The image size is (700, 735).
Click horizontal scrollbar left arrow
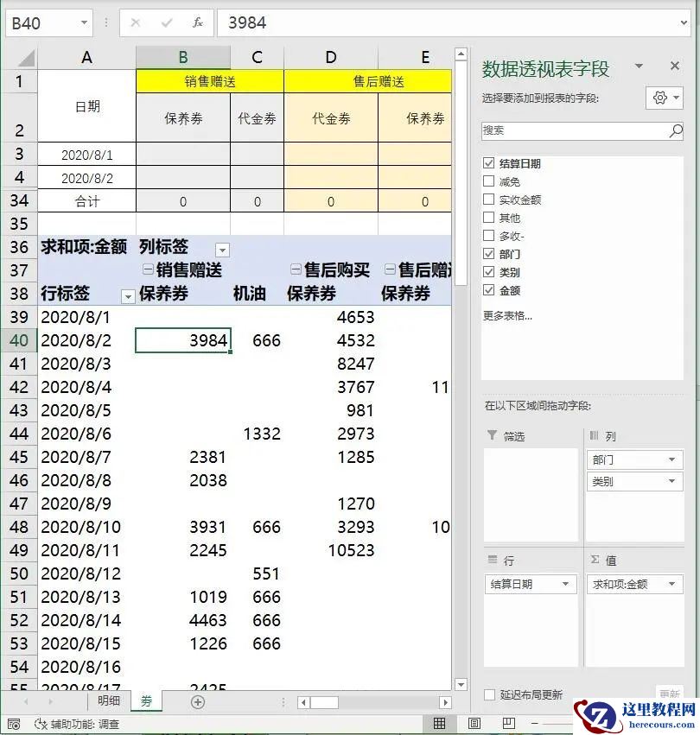pos(303,702)
